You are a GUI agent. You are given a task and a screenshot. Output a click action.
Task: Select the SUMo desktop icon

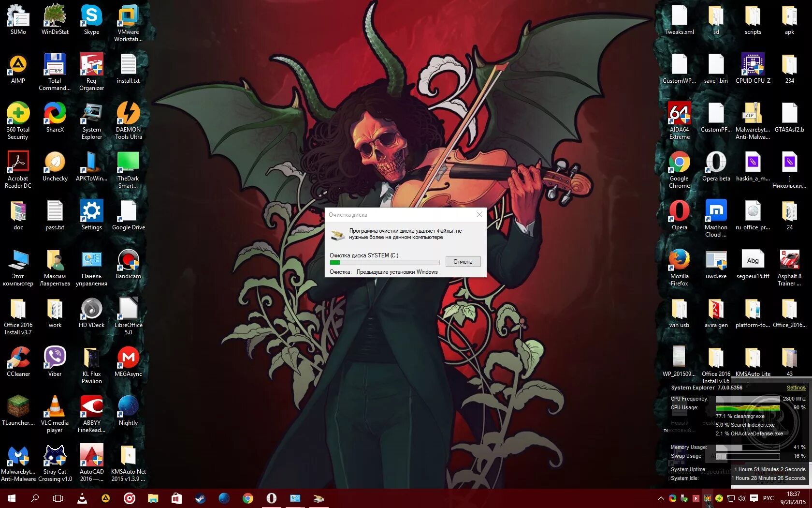point(18,20)
